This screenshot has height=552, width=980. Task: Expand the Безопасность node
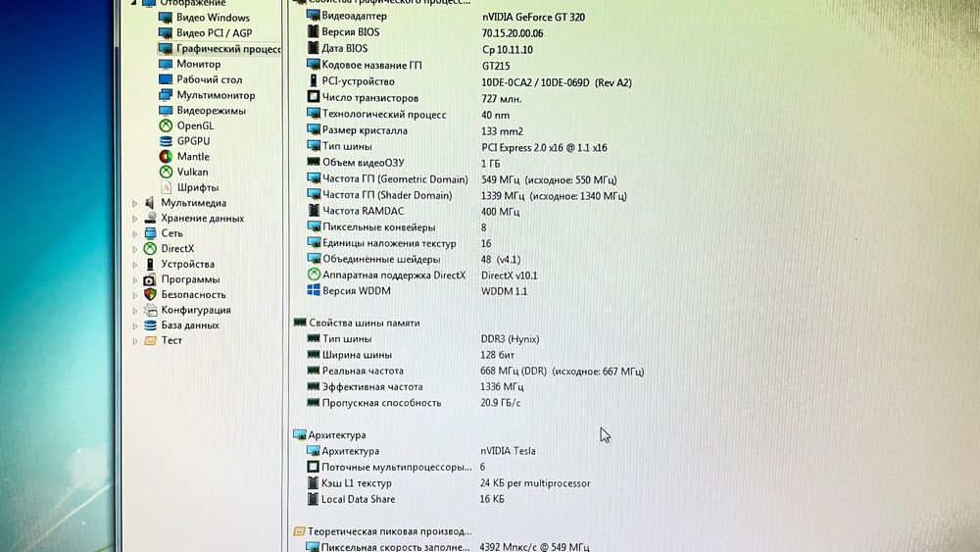[135, 295]
